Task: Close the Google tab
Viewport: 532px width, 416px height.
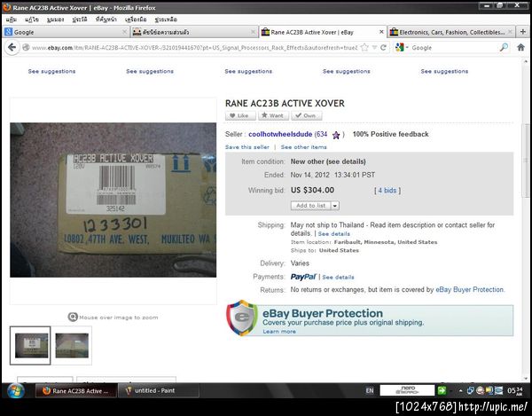Action: click(124, 32)
